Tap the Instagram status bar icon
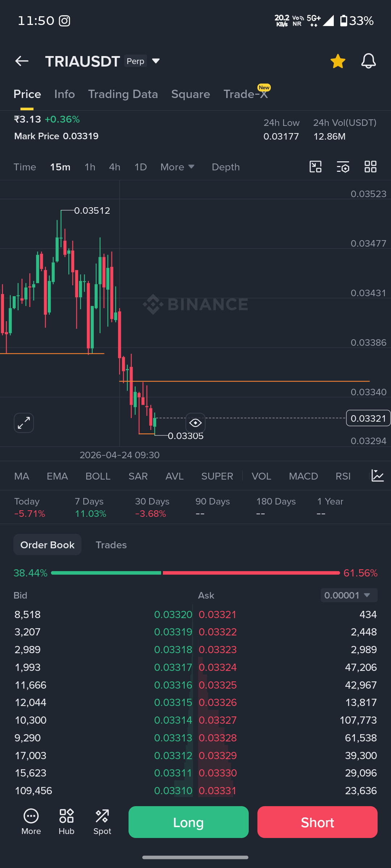 [64, 21]
